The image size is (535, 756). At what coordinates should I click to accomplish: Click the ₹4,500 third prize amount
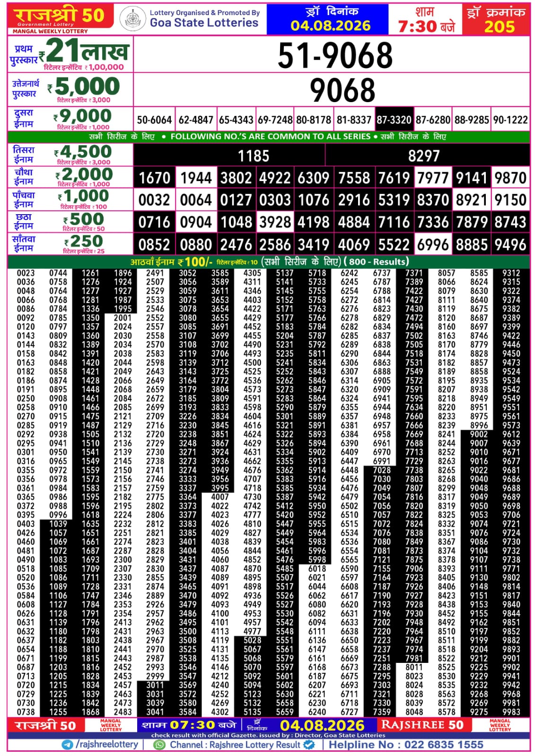tap(83, 152)
